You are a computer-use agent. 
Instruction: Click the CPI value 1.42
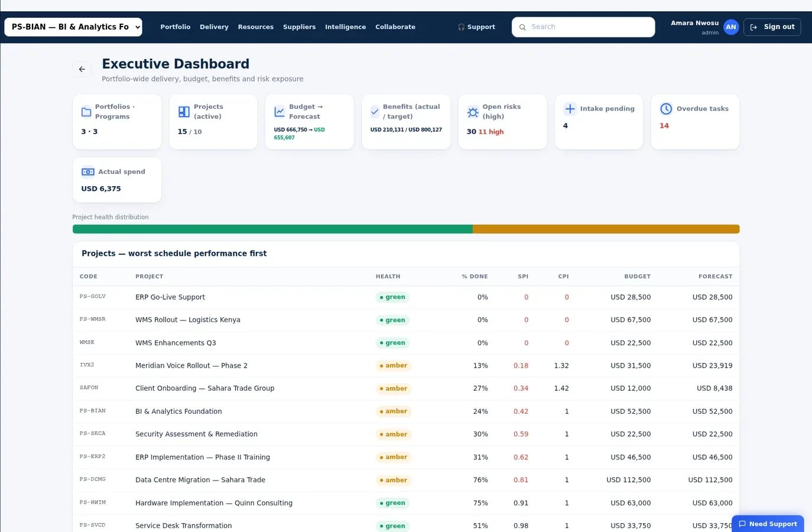561,388
